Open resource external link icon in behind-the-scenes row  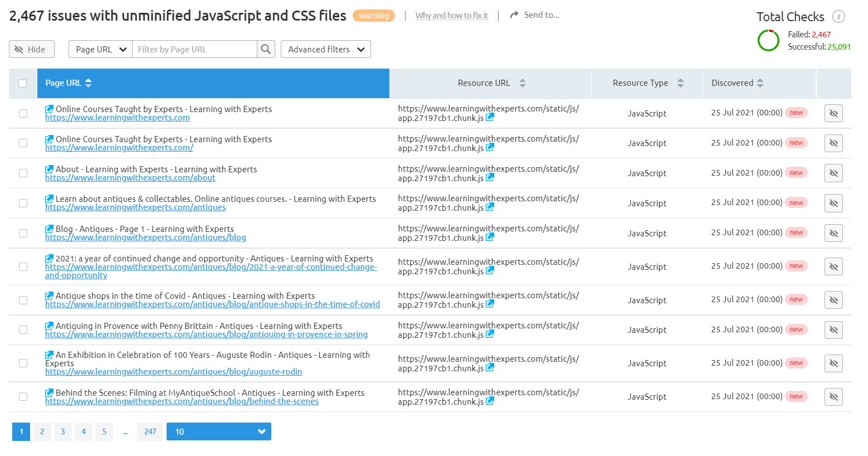click(x=490, y=401)
